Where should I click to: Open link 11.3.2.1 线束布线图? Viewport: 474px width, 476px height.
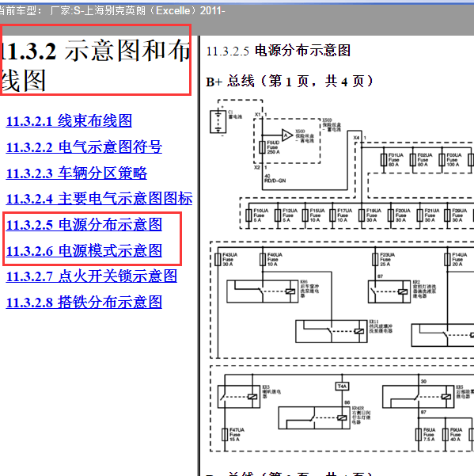pyautogui.click(x=69, y=121)
